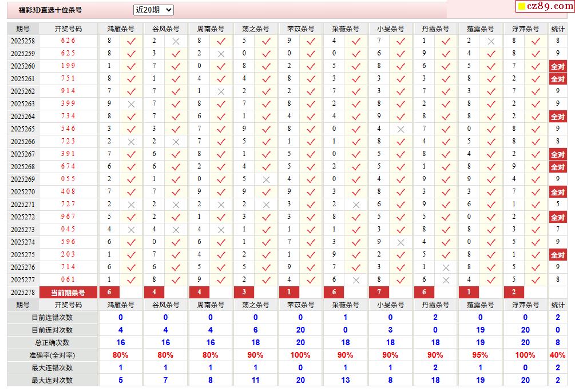Screen dimensions: 575x392
Task: Click period number 2025274
Action: click(x=23, y=242)
